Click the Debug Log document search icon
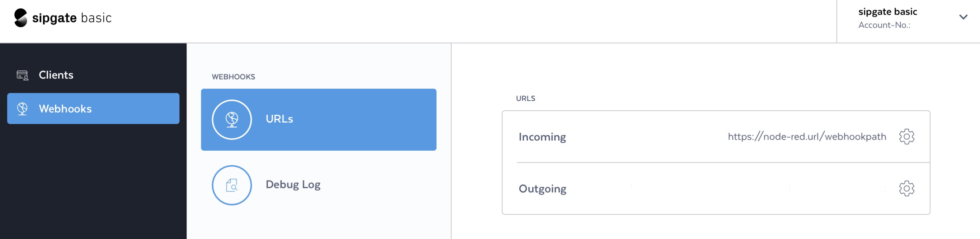Viewport: 980px width, 239px height. pos(232,185)
